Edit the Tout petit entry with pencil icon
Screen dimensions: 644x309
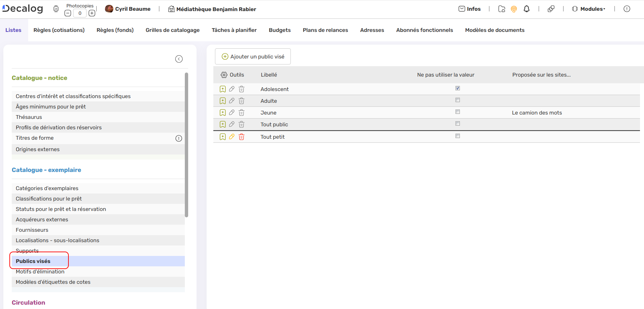[x=232, y=136]
